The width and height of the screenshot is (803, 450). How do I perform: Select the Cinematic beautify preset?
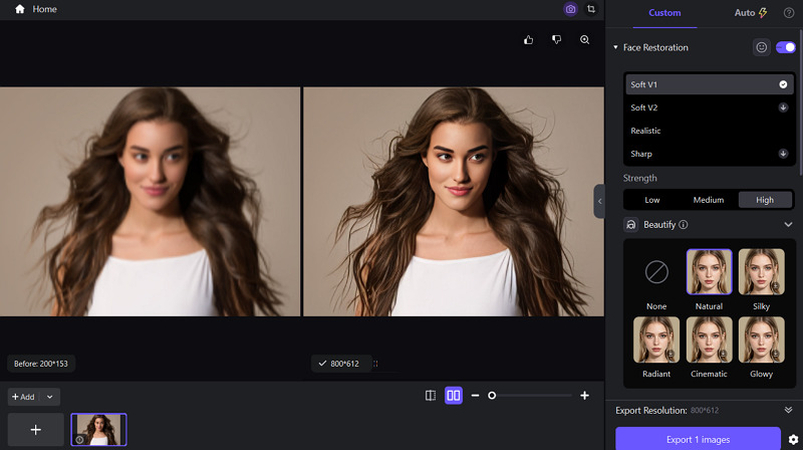(709, 340)
